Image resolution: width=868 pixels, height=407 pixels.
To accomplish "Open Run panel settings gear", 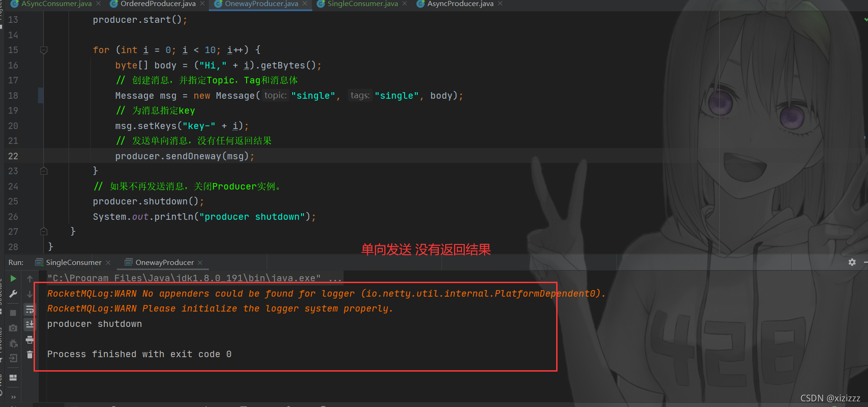I will [x=852, y=262].
